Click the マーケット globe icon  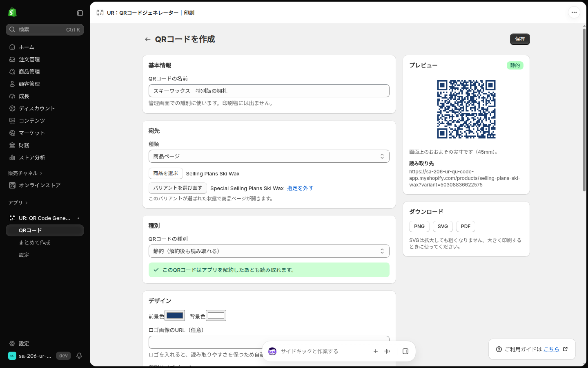click(x=12, y=133)
